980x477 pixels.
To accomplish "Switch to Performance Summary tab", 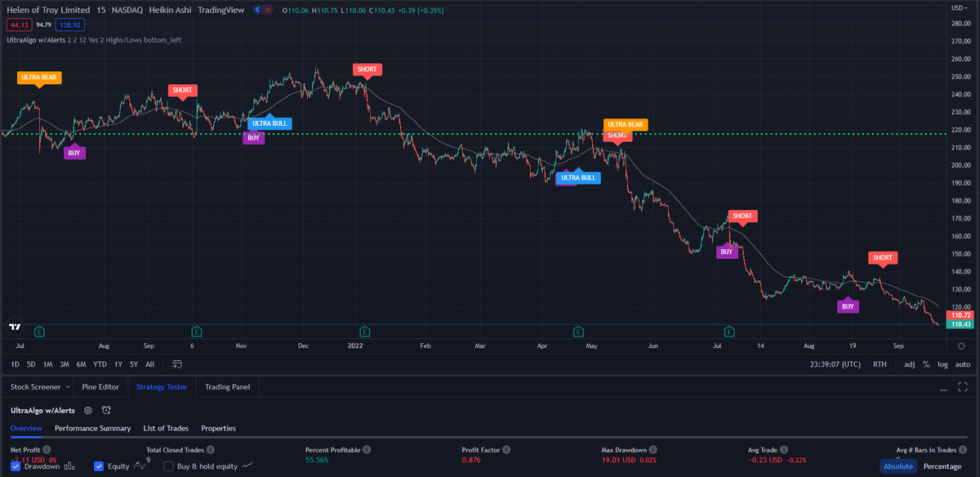I will click(x=92, y=428).
